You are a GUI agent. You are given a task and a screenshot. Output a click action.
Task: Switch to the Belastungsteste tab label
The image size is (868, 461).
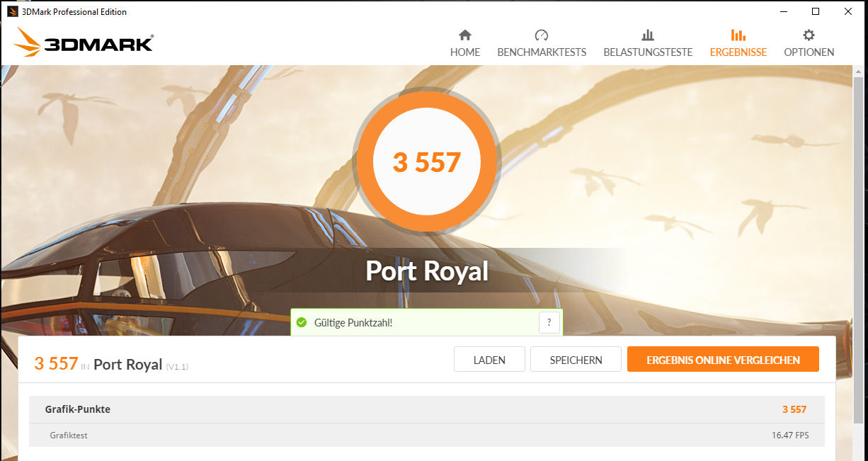click(x=648, y=52)
